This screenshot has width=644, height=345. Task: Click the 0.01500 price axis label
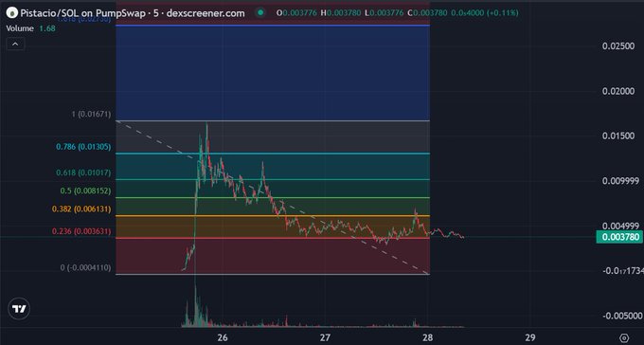point(618,136)
